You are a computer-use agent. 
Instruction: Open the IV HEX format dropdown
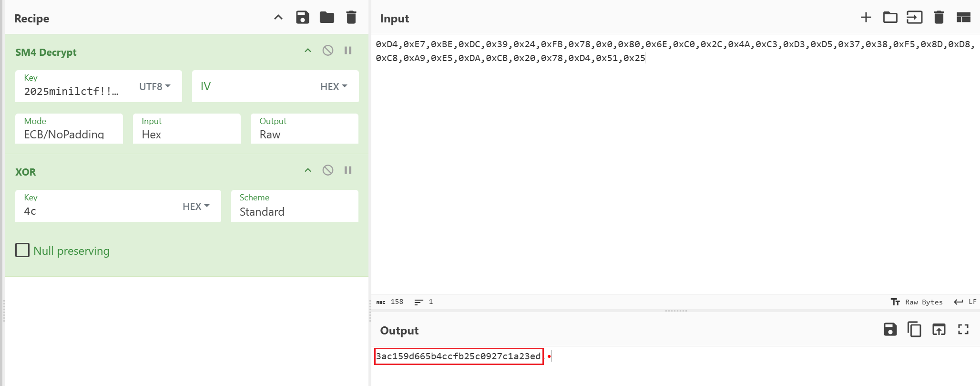pyautogui.click(x=334, y=86)
